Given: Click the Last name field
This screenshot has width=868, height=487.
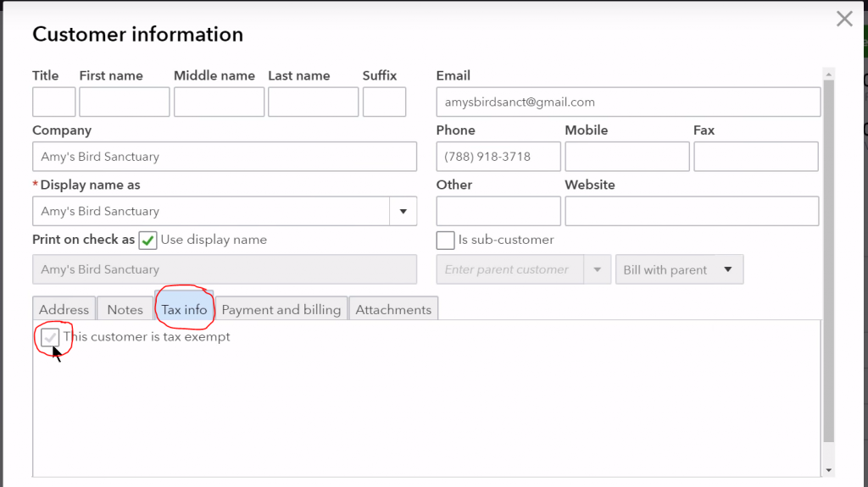Looking at the screenshot, I should [x=313, y=102].
